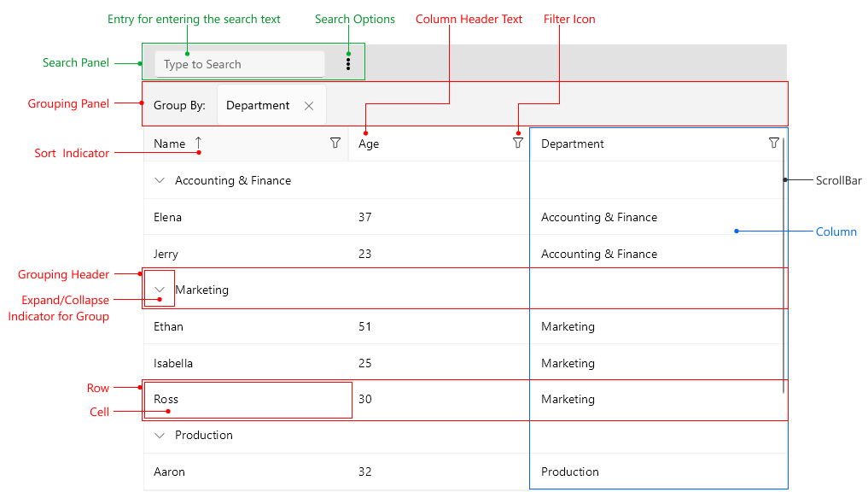
Task: Click the Department chip in Group By panel
Action: tap(258, 106)
